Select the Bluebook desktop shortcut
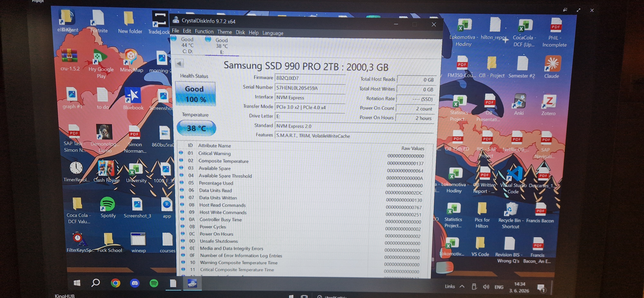 pos(133,98)
